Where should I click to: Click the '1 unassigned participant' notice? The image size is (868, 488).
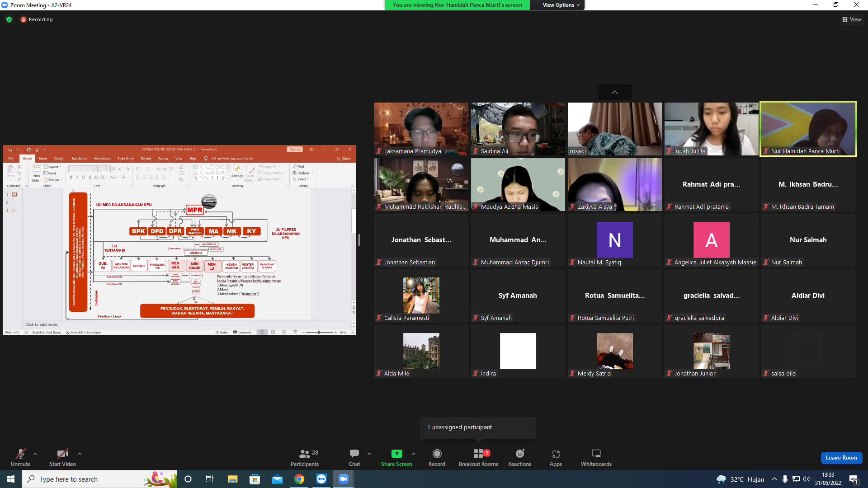coord(478,427)
